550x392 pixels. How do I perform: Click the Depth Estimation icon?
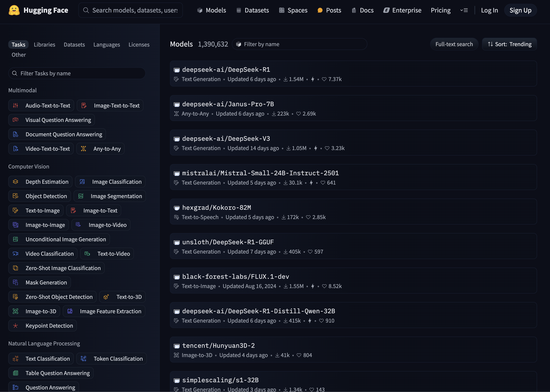(x=15, y=182)
